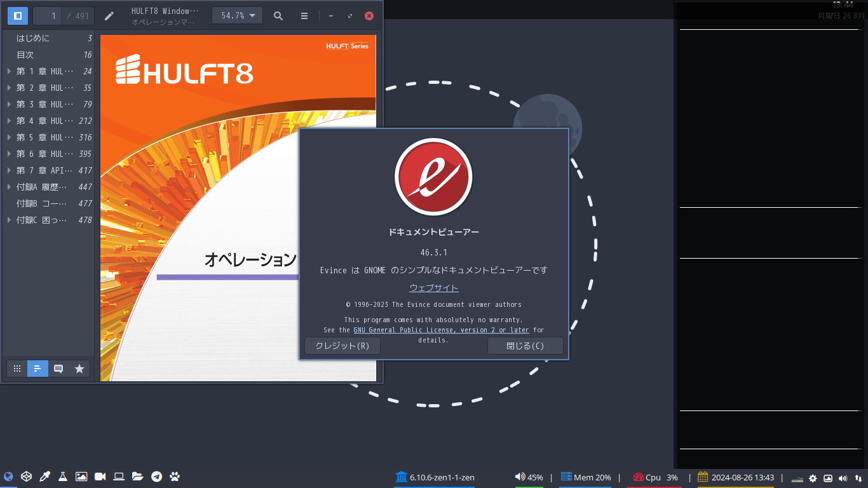Image resolution: width=868 pixels, height=488 pixels.
Task: Open the annotation pencil tool
Action: (109, 16)
